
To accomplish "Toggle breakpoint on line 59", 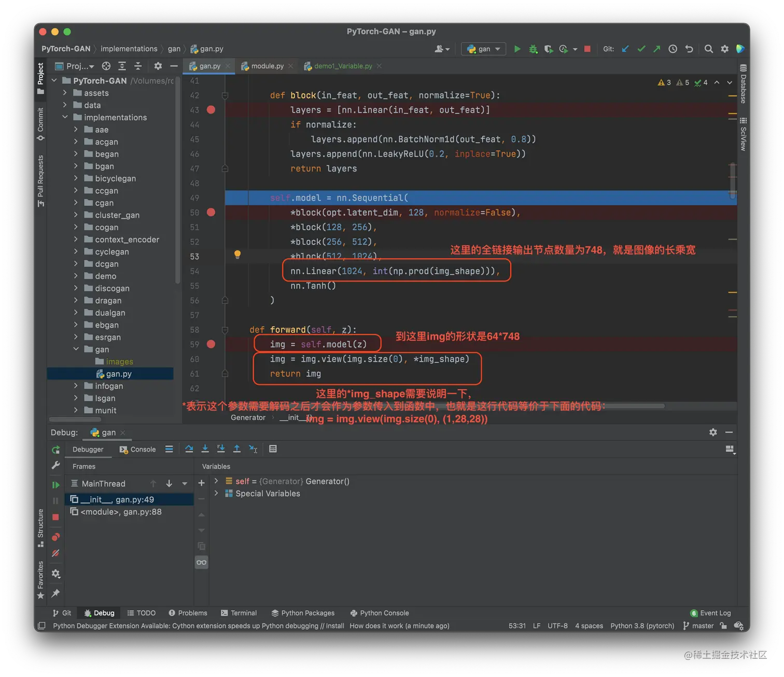I will (211, 344).
